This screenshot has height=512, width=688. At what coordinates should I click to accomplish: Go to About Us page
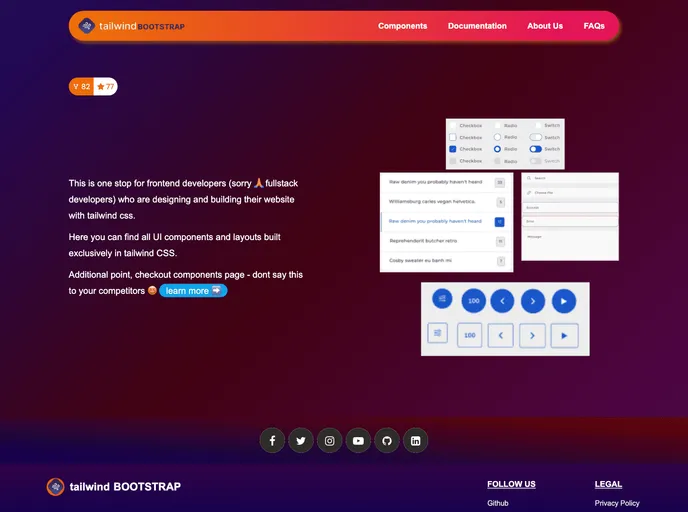(545, 26)
